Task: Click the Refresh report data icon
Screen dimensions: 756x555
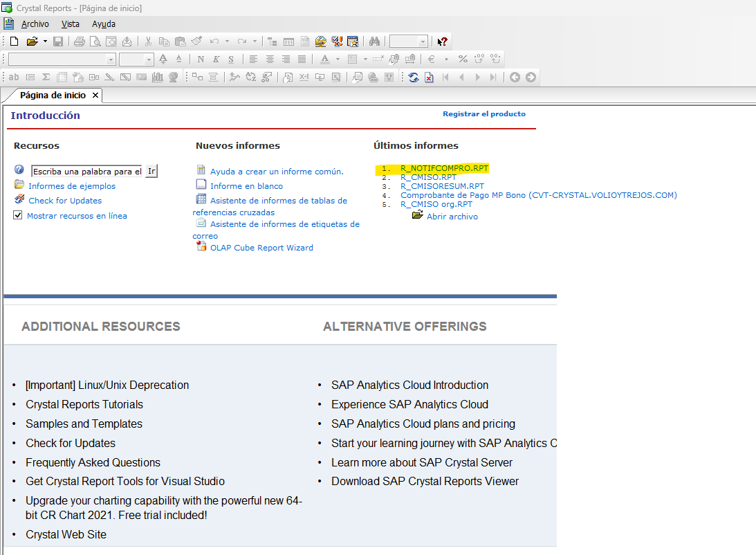Action: coord(413,77)
